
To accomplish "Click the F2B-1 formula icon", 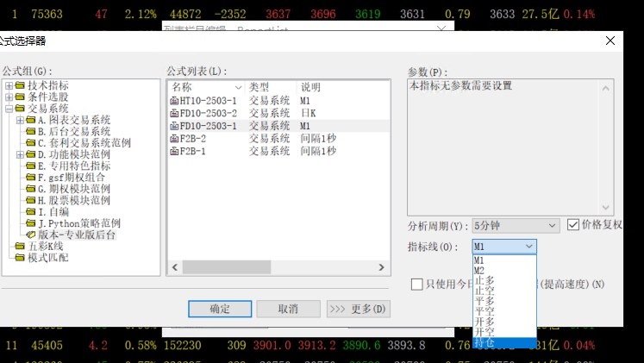I will 174,152.
